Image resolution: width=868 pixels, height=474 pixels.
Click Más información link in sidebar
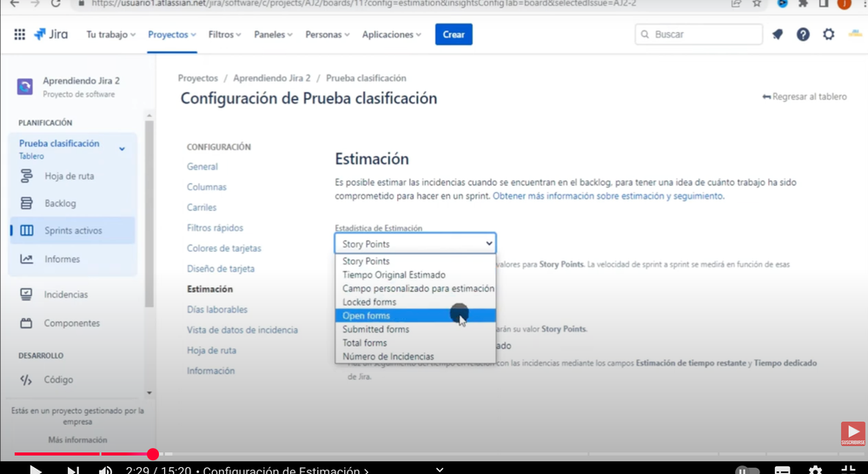coord(77,439)
